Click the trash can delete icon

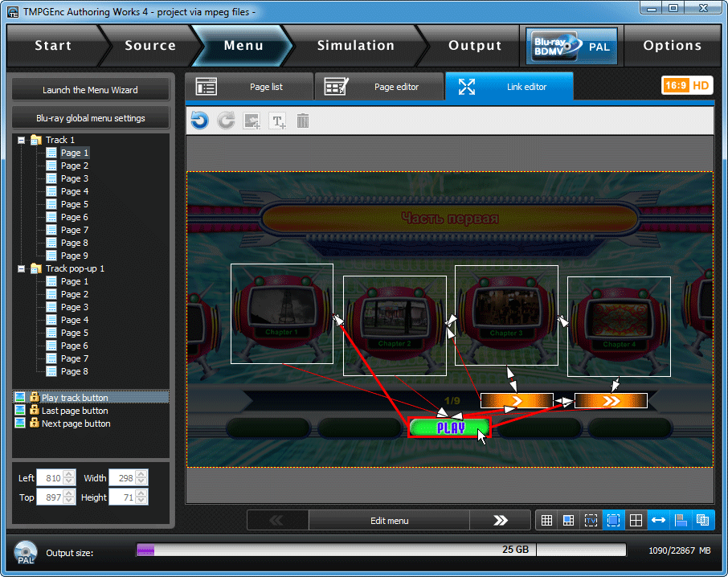(303, 121)
